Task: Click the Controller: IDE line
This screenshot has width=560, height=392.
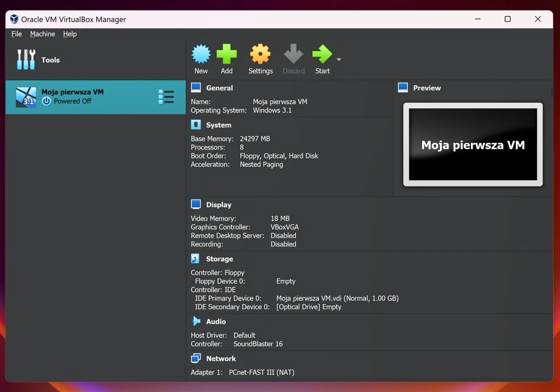Action: [213, 290]
